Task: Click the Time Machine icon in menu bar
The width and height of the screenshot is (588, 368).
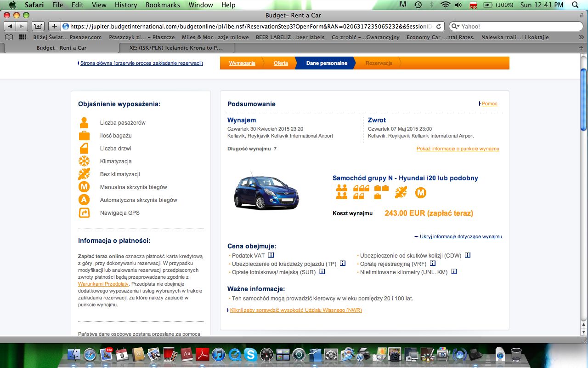Action: (418, 5)
